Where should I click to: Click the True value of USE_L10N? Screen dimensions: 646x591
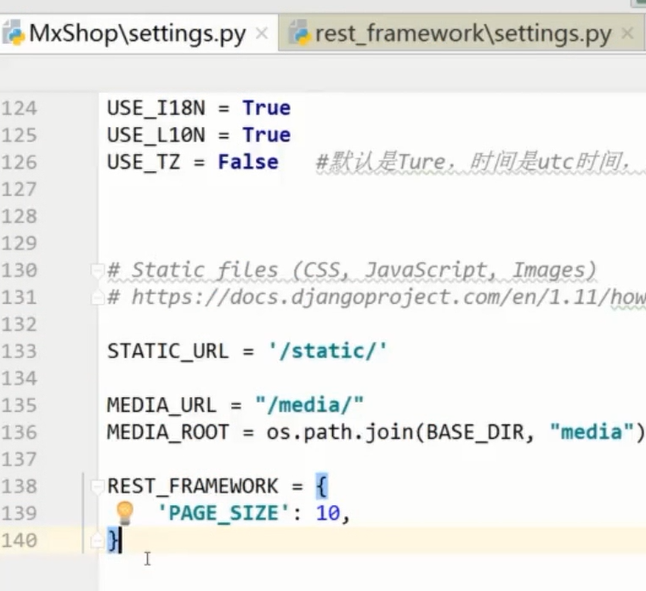tap(267, 135)
